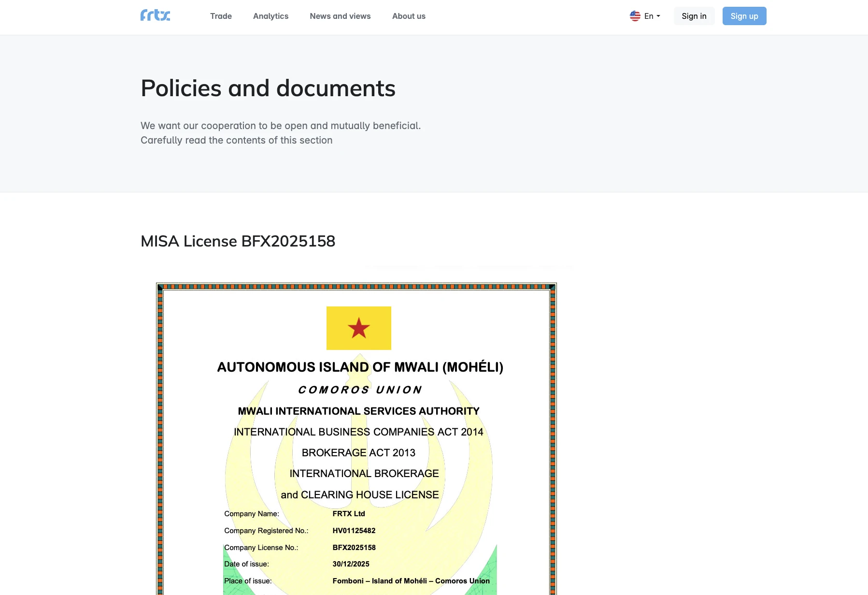Expand the En language dropdown arrow
This screenshot has width=868, height=595.
click(x=658, y=16)
